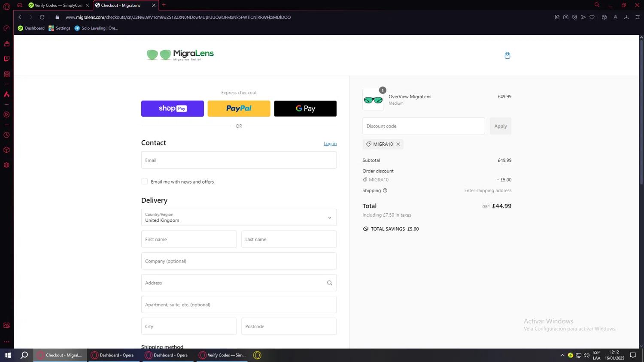Open Settings bookmark in bookmarks bar

[59, 28]
